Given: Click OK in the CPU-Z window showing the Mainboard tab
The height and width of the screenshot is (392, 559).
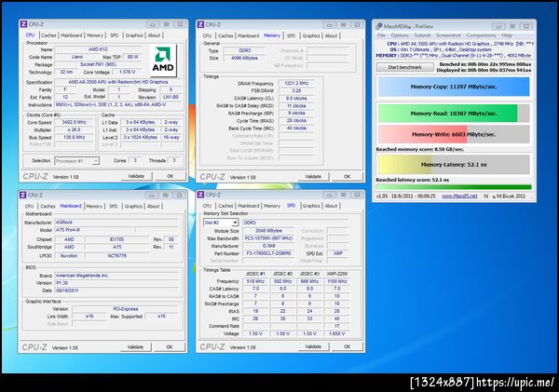Looking at the screenshot, I should pyautogui.click(x=170, y=346).
